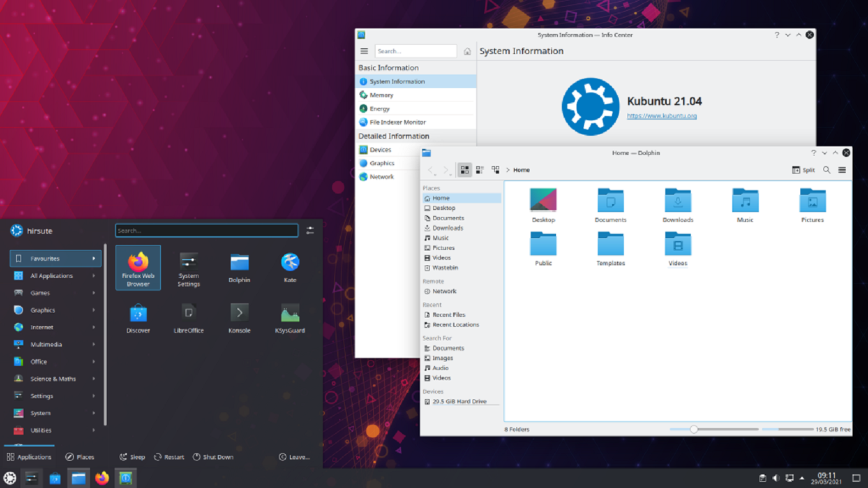Image resolution: width=868 pixels, height=488 pixels.
Task: Expand the Graphics category in the app menu
Action: (x=55, y=309)
